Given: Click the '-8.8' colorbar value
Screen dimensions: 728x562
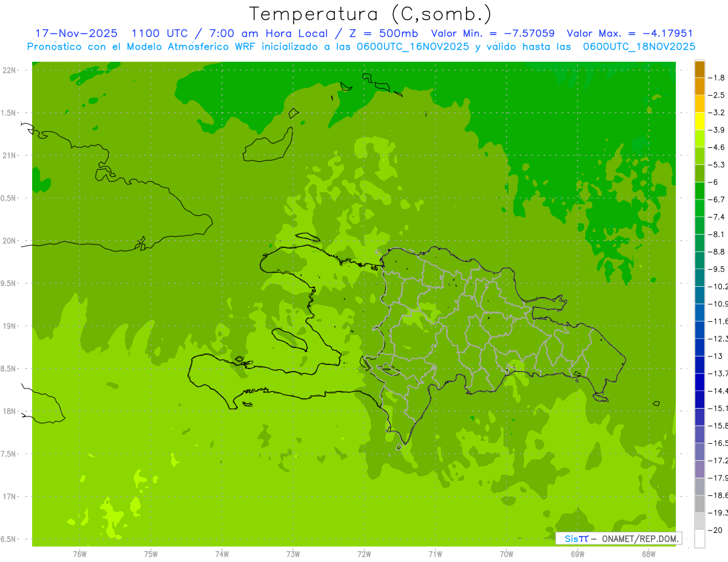Looking at the screenshot, I should pyautogui.click(x=716, y=252).
